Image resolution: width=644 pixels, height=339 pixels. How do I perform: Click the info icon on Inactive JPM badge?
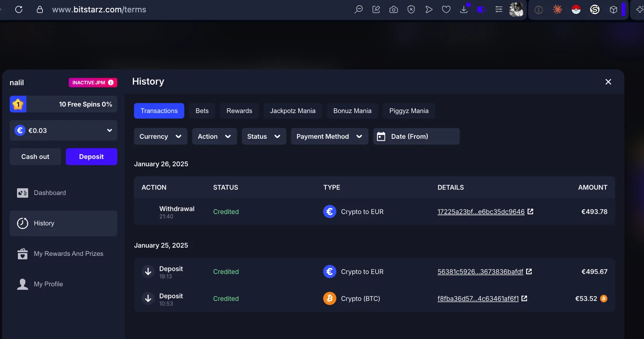[x=111, y=82]
